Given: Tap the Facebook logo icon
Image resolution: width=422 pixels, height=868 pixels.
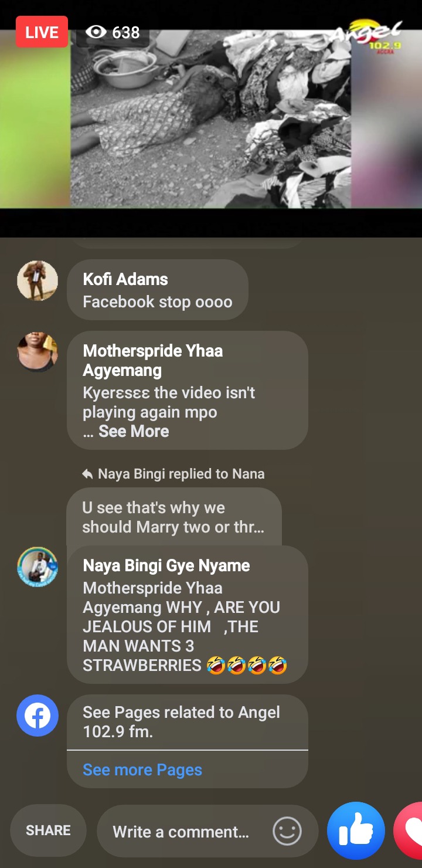Looking at the screenshot, I should [38, 716].
